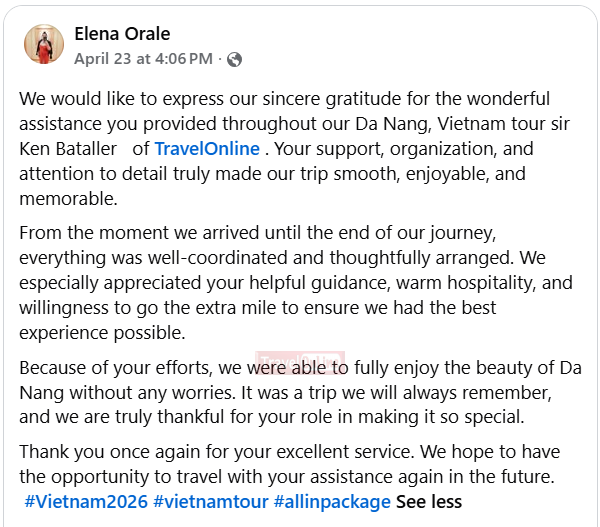Click the phrase 'excellent service' in last paragraph
This screenshot has height=527, width=600.
coord(346,452)
